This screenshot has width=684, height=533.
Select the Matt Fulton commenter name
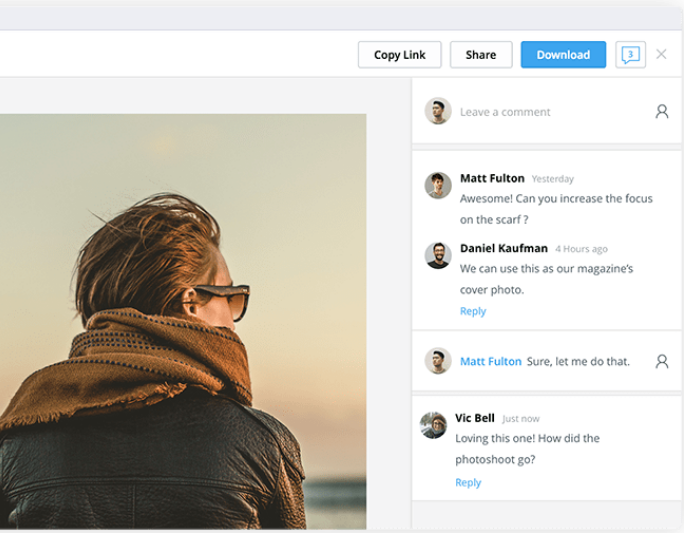[x=492, y=178]
